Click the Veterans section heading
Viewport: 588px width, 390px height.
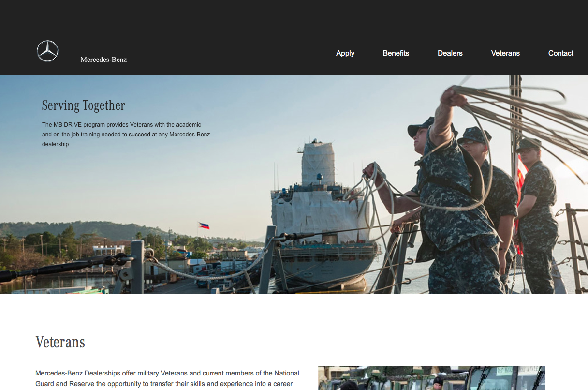click(60, 342)
